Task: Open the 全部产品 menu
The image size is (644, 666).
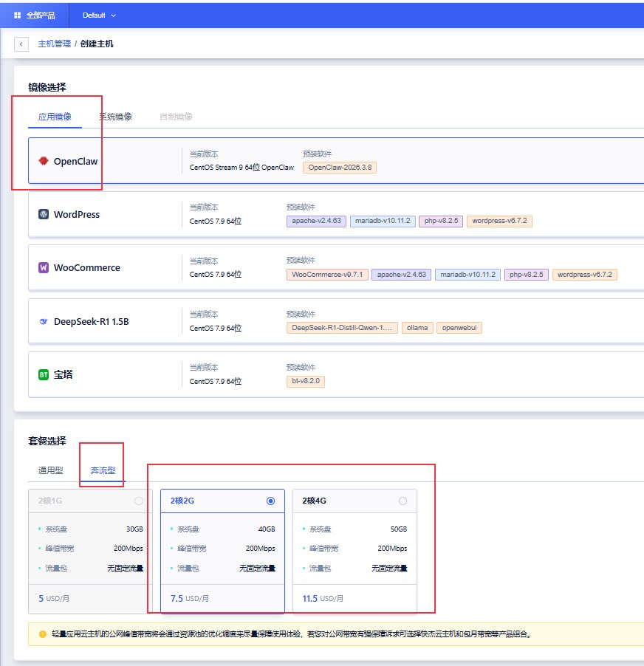Action: (35, 16)
